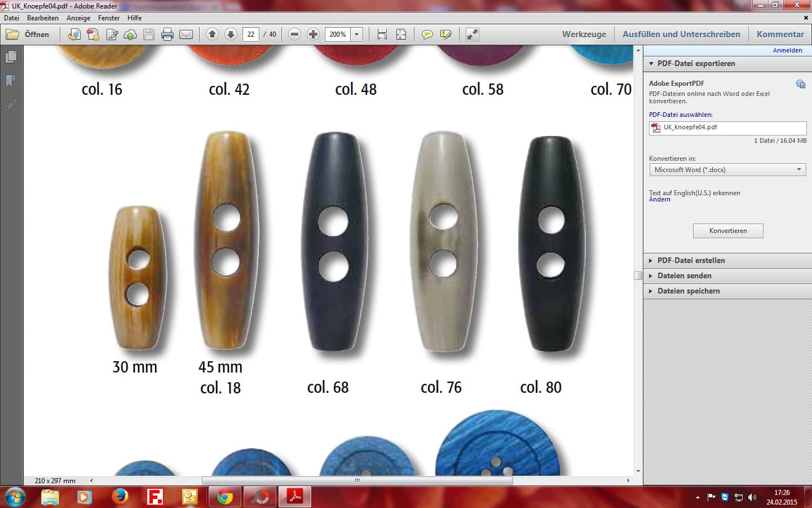The height and width of the screenshot is (508, 812).
Task: Click the 30 mm brown toggle button image
Action: coord(138,278)
